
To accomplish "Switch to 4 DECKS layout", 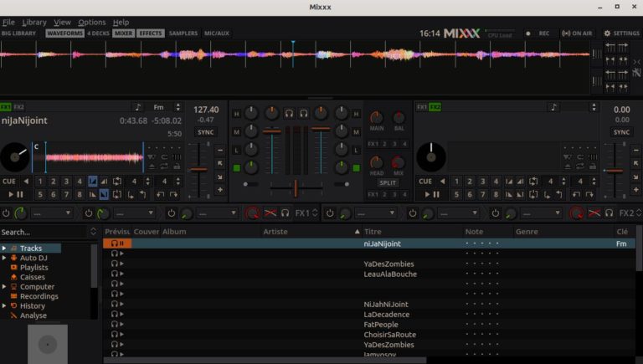I will [98, 33].
